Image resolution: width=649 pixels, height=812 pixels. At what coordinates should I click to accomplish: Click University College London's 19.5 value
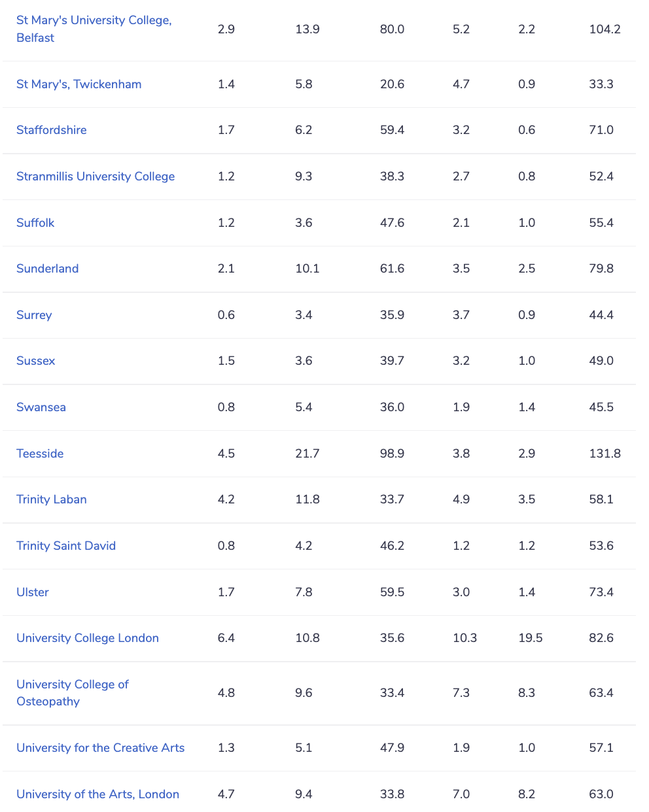point(530,638)
